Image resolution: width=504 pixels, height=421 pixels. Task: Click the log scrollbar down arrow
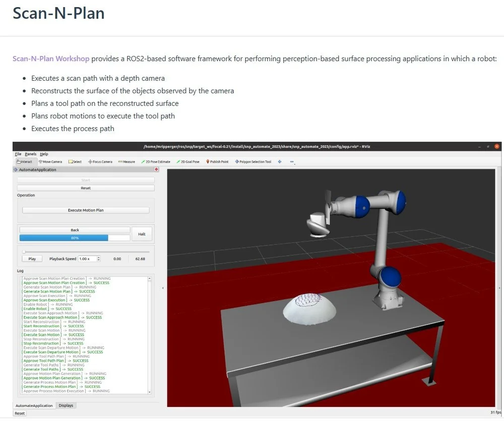[x=150, y=392]
